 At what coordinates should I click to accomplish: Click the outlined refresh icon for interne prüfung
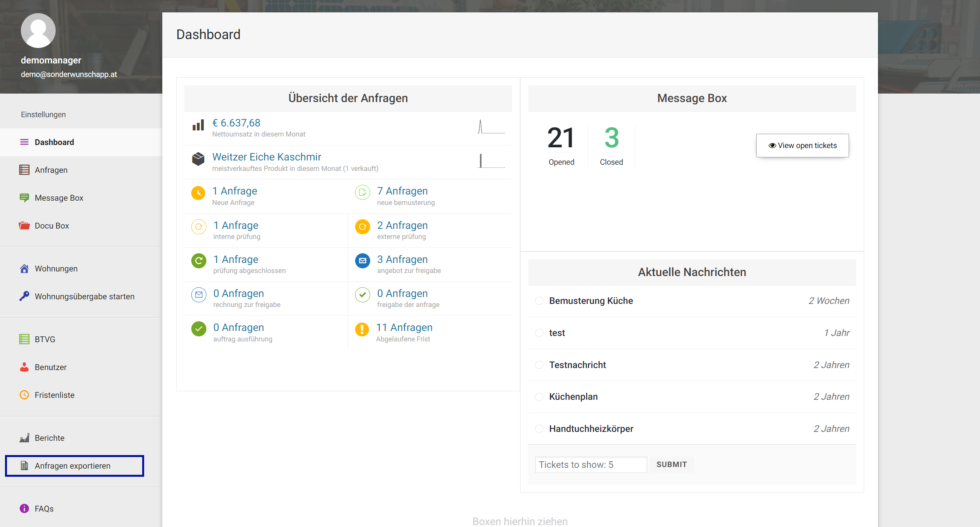tap(199, 227)
